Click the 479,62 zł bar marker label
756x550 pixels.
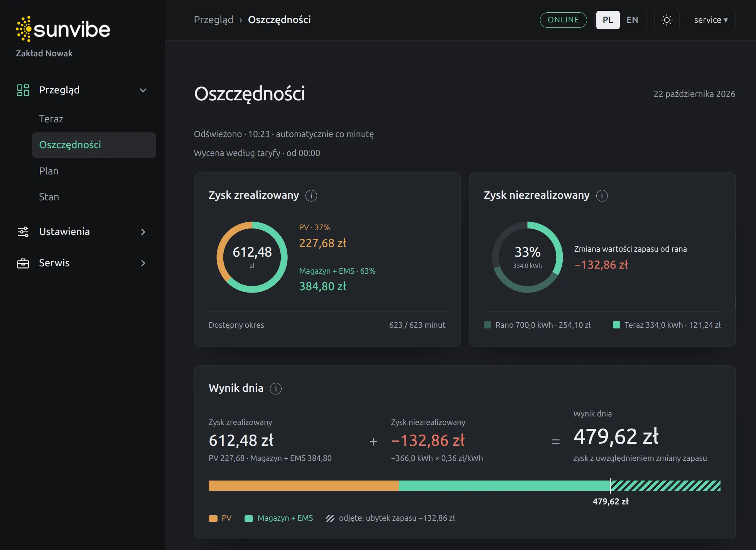point(611,501)
